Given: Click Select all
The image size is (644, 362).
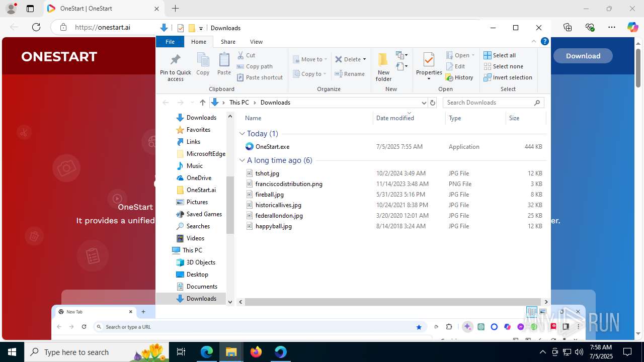Looking at the screenshot, I should click(500, 55).
